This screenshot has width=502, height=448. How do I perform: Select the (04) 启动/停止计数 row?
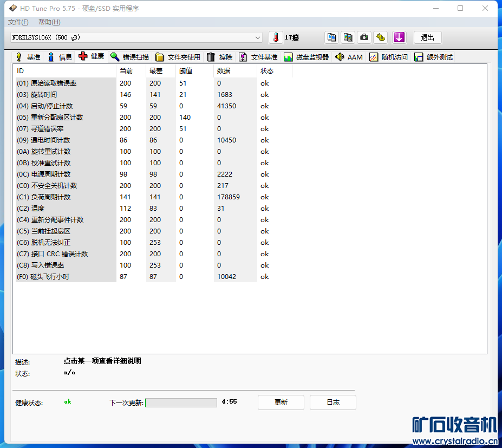point(154,106)
